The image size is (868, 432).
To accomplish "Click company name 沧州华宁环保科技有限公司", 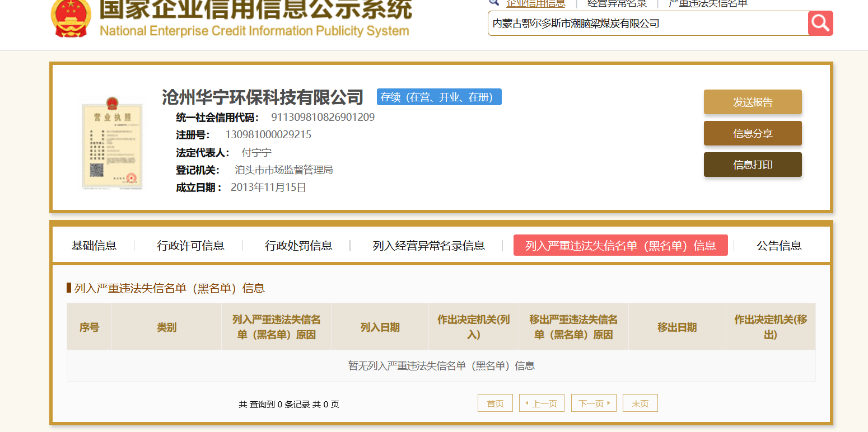I will tap(263, 97).
